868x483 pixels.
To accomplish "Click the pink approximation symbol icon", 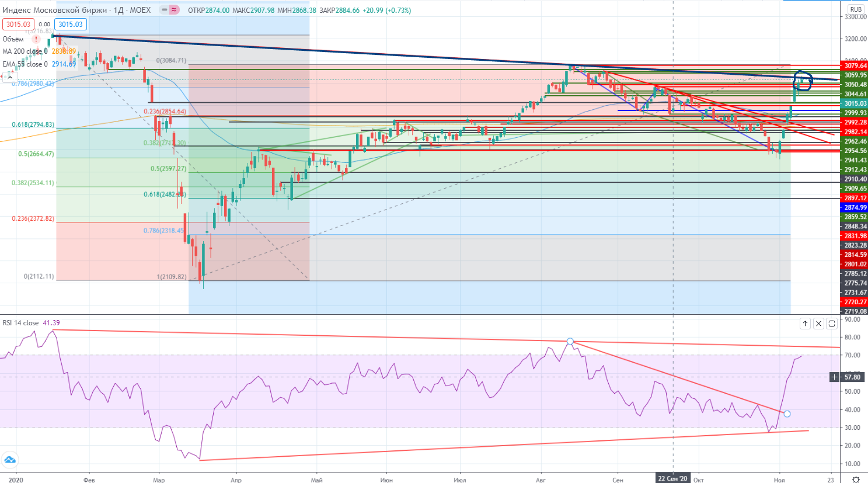I will click(x=174, y=10).
